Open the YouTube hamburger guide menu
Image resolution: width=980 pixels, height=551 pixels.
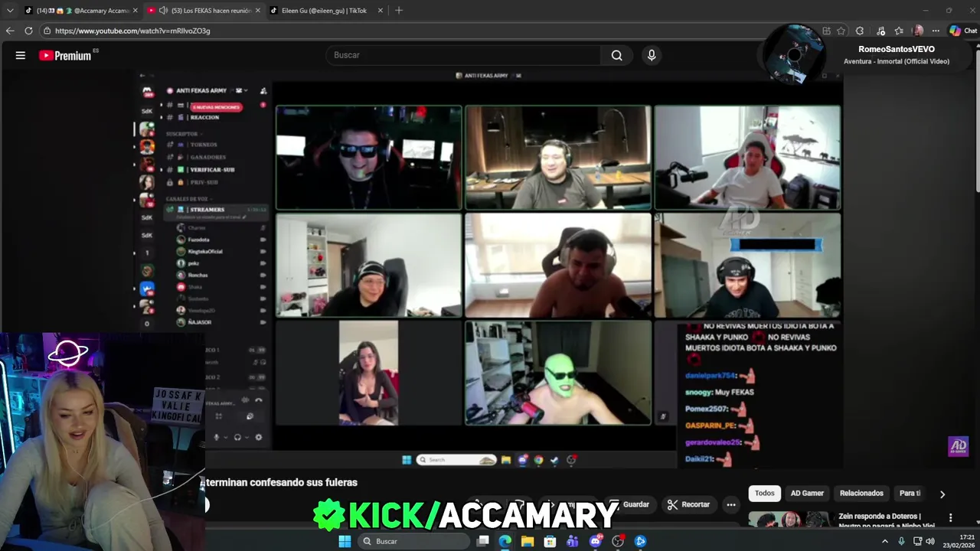tap(21, 55)
